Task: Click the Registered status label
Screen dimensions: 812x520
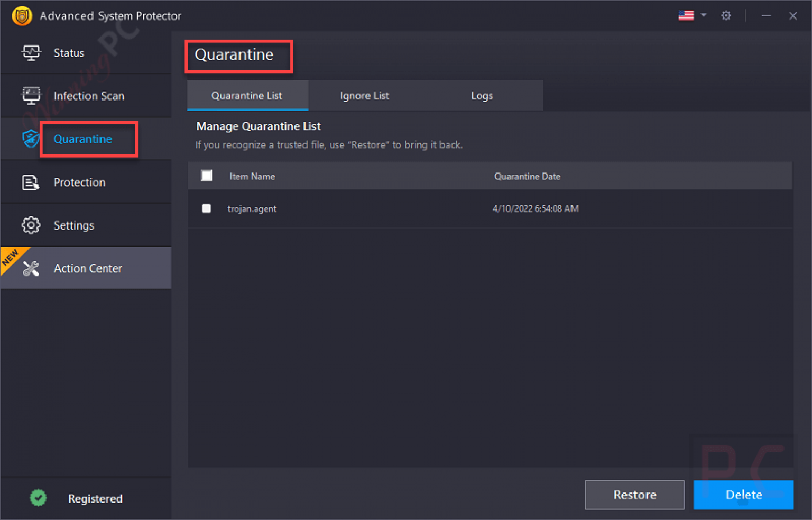Action: (95, 498)
